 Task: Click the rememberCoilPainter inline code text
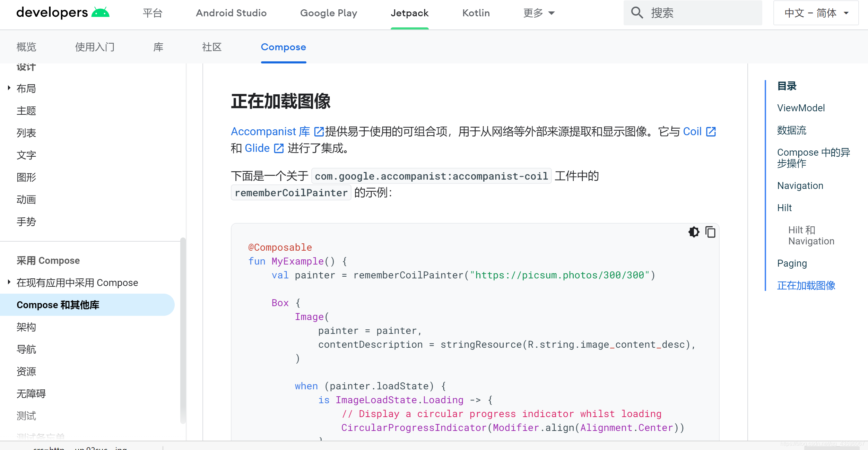[x=291, y=193]
